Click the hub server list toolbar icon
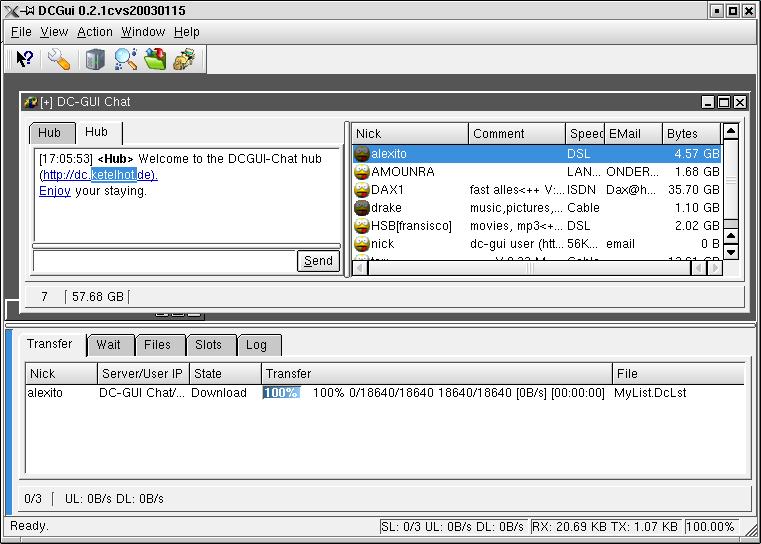The width and height of the screenshot is (761, 544). coord(95,60)
